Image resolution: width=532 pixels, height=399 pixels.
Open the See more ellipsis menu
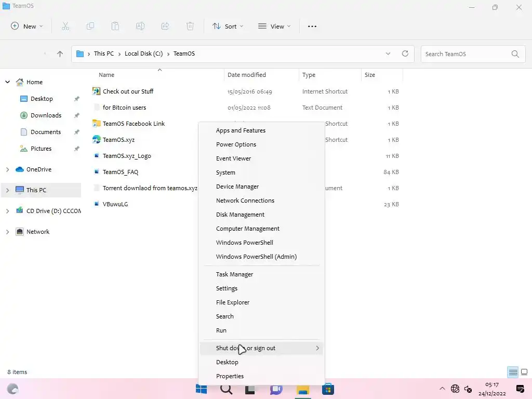click(x=312, y=26)
